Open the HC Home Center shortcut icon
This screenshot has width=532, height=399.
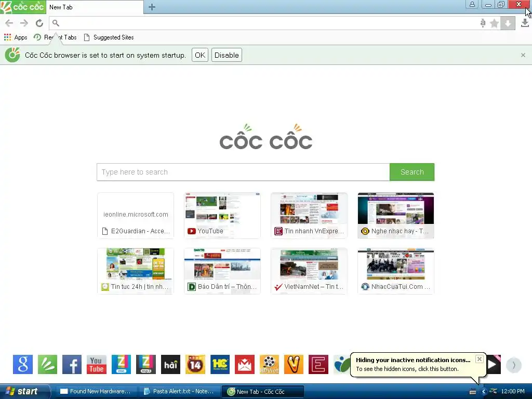point(220,364)
